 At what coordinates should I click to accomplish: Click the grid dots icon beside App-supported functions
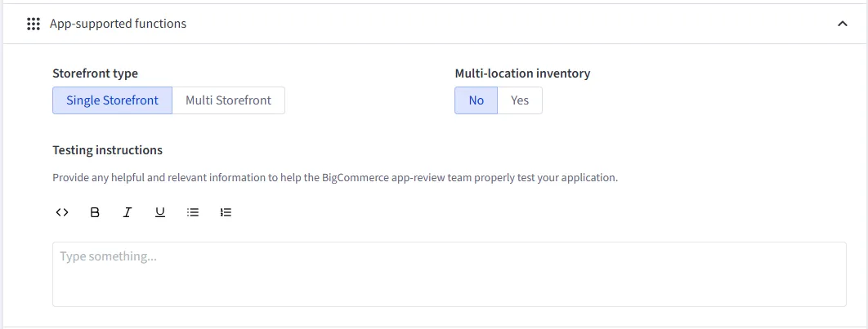coord(34,24)
